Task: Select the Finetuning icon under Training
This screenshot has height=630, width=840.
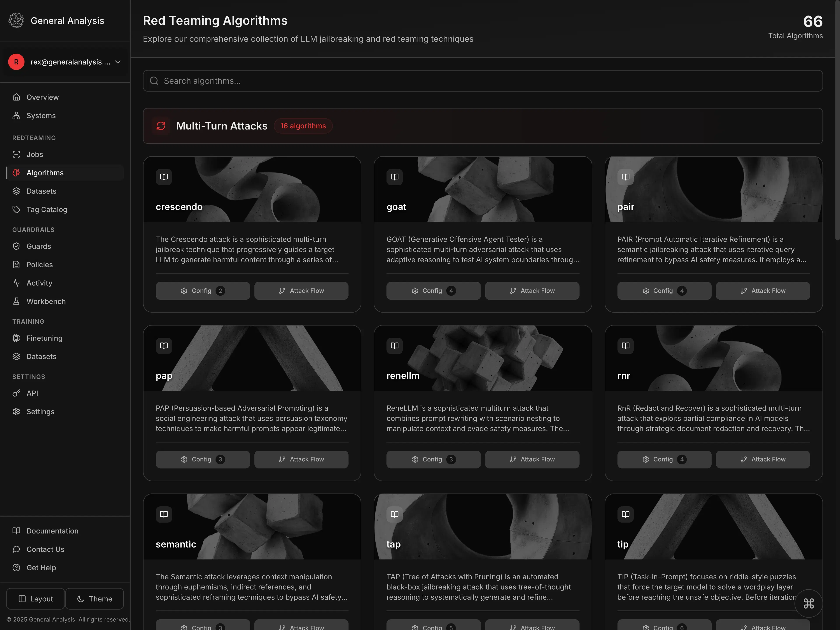Action: (x=16, y=338)
